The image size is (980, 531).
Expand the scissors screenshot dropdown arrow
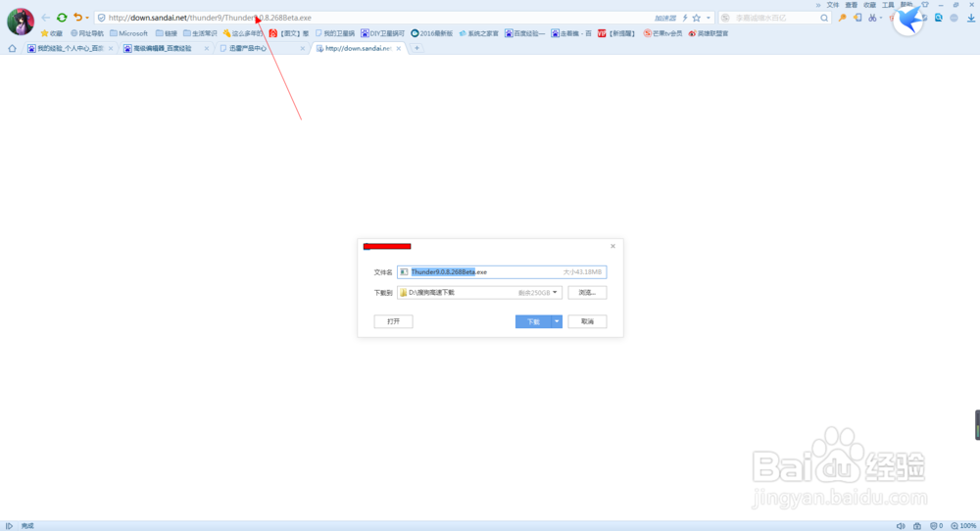click(x=881, y=18)
